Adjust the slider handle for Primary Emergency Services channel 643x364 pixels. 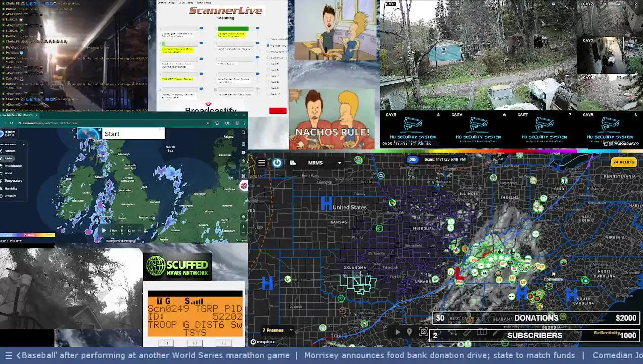click(x=201, y=89)
